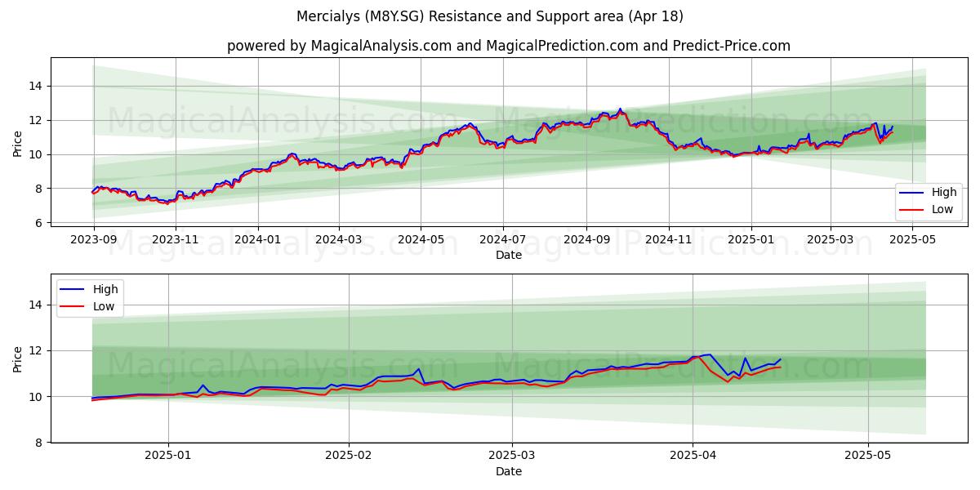Click the 'powered by MagicalAnalysis.com' subtitle line
The width and height of the screenshot is (980, 490).
point(509,46)
